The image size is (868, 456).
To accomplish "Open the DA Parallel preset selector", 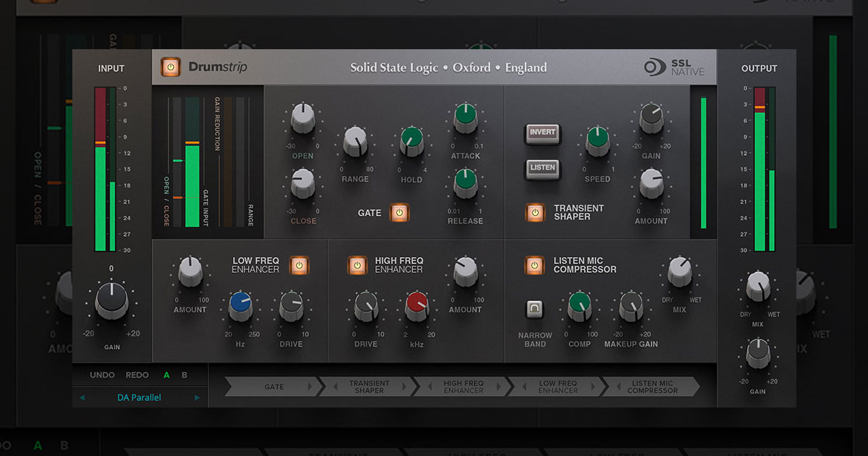I will 140,397.
